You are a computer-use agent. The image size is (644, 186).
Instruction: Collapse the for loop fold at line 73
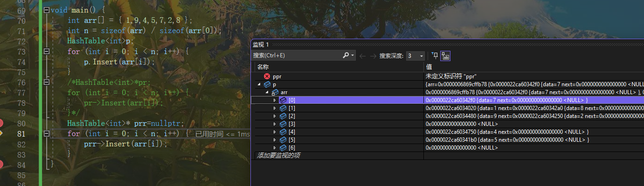click(x=46, y=51)
